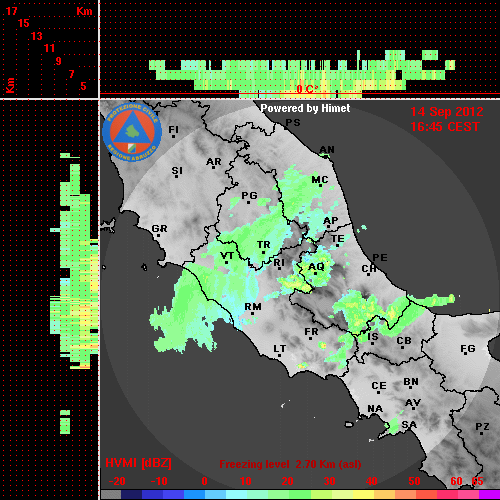Click the IS city label on map
The image size is (500, 500).
[373, 337]
